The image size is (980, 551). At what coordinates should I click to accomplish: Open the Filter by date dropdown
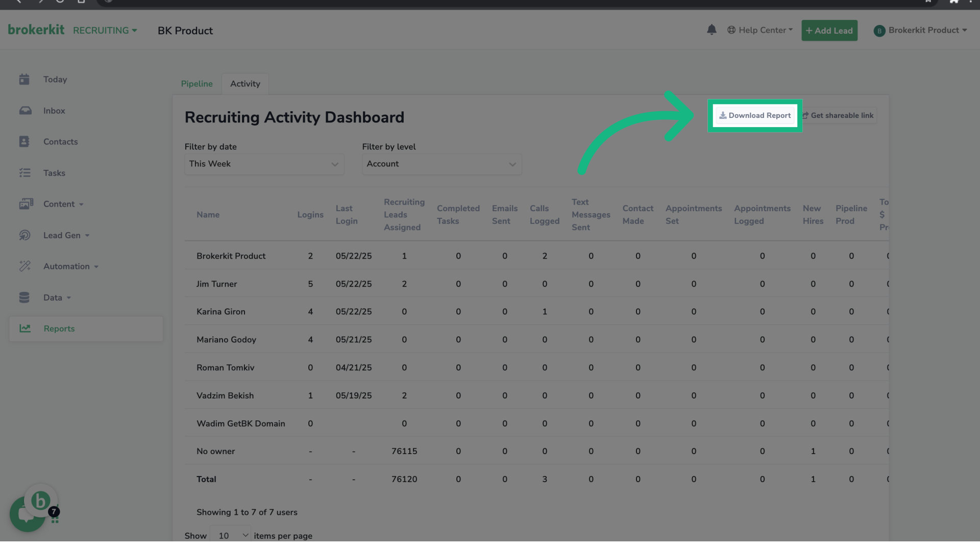tap(264, 164)
